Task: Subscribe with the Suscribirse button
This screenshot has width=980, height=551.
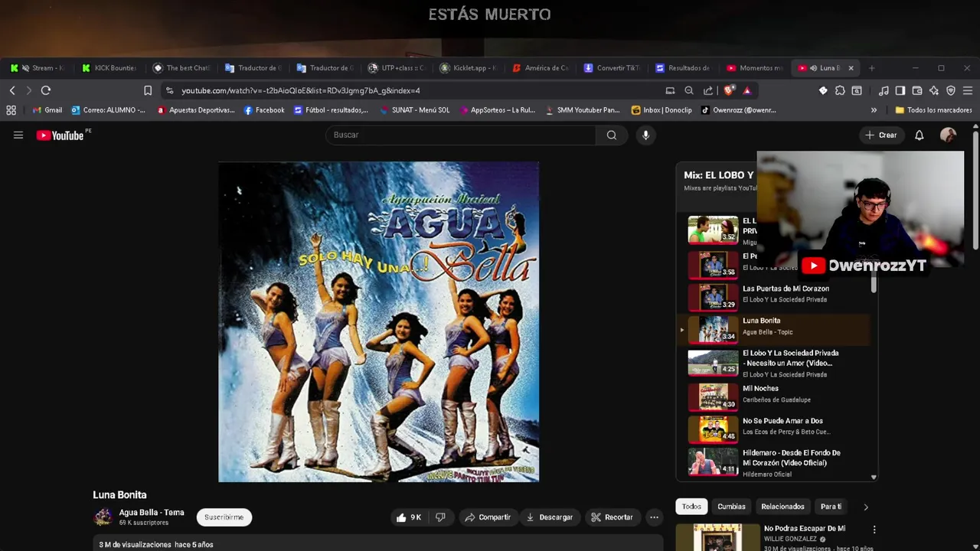Action: pos(224,517)
